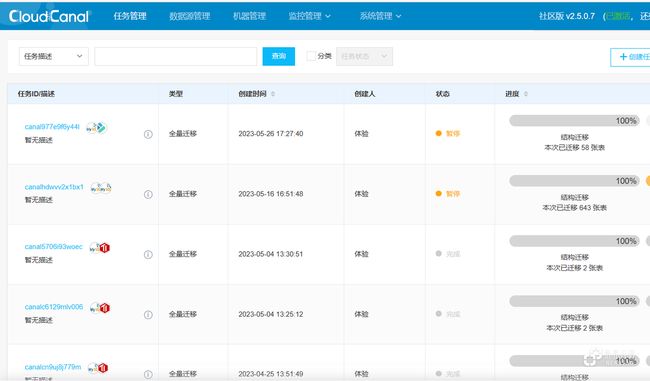Click 全量迁移 type in canalhdwvv2x1bx1 row
The height and width of the screenshot is (381, 650).
(x=183, y=194)
